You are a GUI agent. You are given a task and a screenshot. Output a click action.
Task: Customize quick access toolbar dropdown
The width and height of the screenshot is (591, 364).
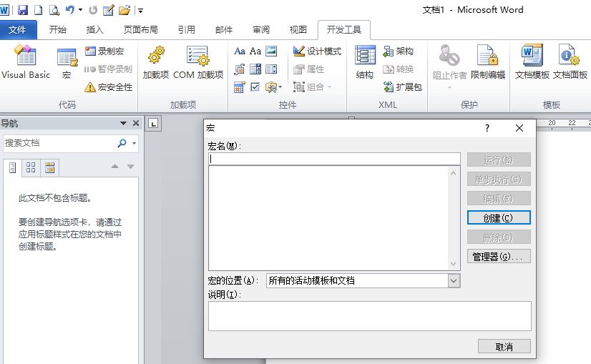point(140,11)
